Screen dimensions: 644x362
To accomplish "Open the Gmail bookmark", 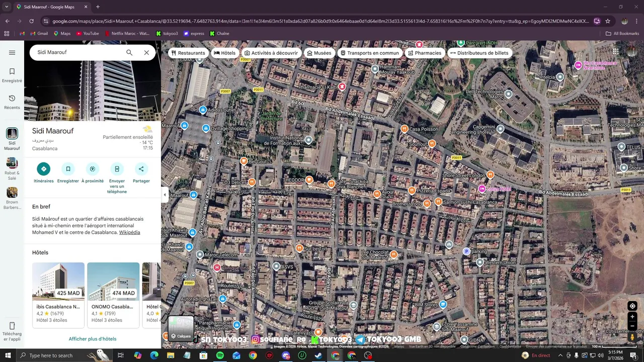I will pos(39,34).
